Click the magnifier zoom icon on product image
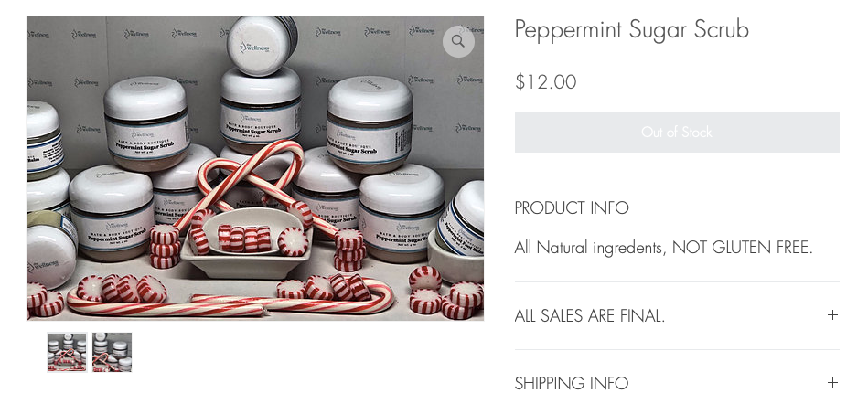 (458, 41)
